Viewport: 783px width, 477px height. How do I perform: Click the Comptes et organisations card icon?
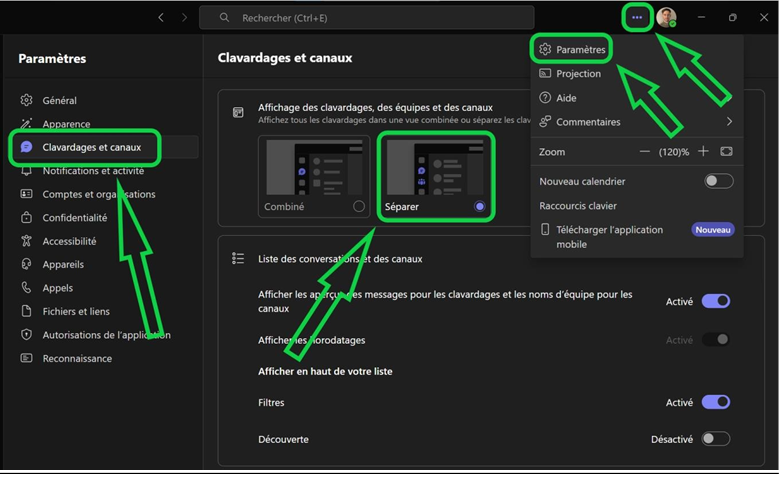coord(26,194)
